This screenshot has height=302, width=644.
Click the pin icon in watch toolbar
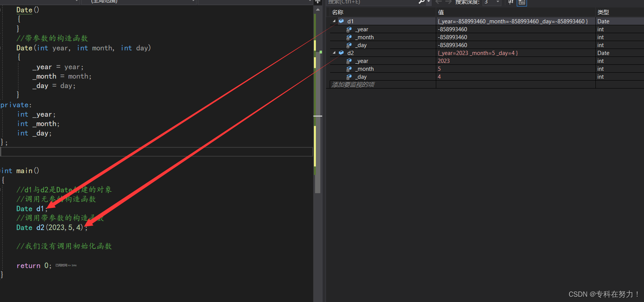(x=511, y=2)
